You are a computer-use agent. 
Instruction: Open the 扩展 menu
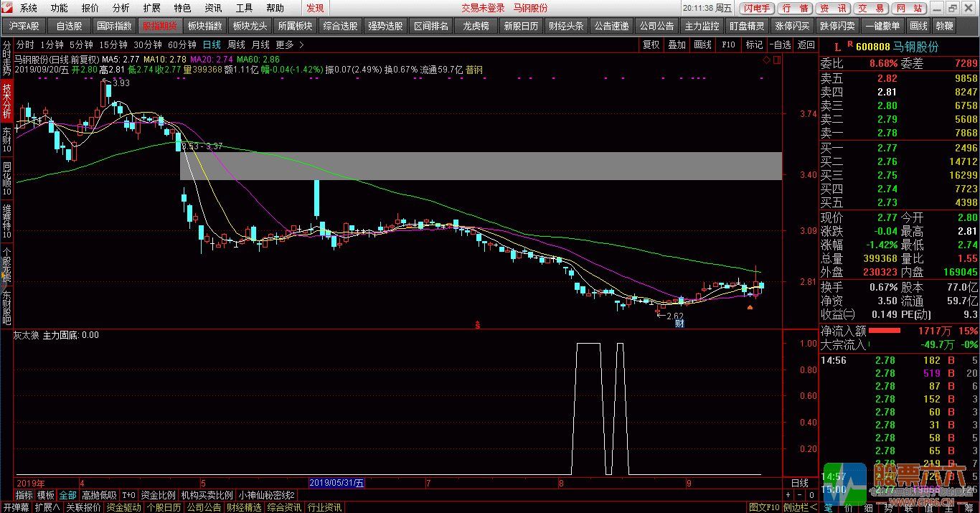[152, 8]
